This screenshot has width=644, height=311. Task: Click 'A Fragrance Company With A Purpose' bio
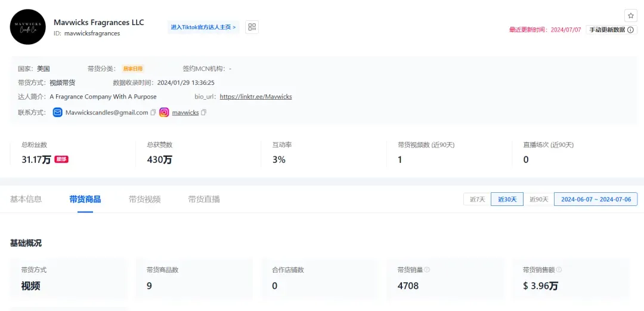pyautogui.click(x=103, y=97)
